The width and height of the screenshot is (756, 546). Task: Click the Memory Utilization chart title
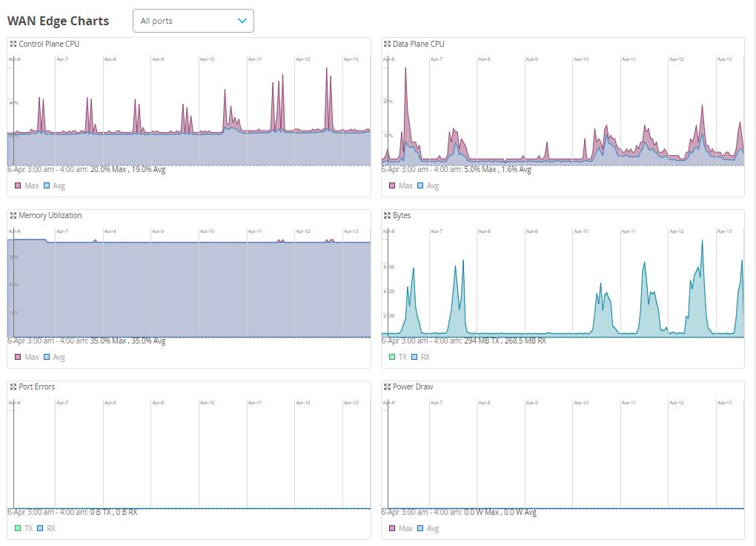(x=50, y=215)
